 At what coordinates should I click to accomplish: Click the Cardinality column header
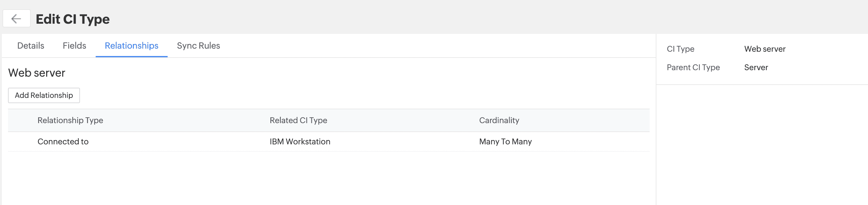[499, 120]
